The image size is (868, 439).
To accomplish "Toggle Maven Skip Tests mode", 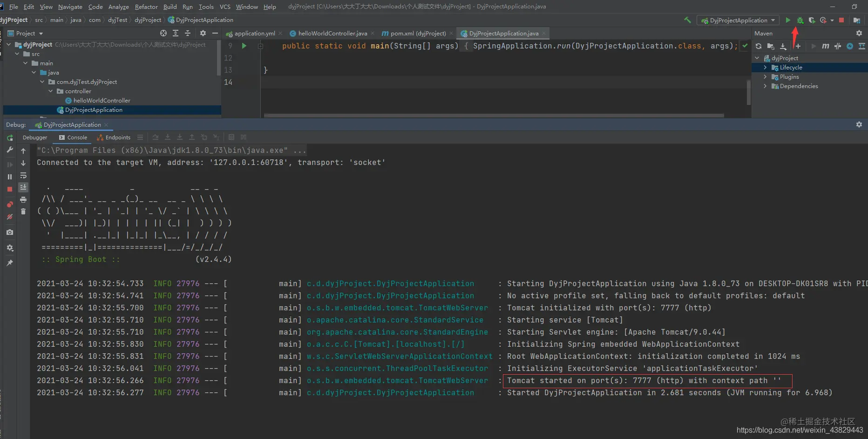I will [x=838, y=46].
